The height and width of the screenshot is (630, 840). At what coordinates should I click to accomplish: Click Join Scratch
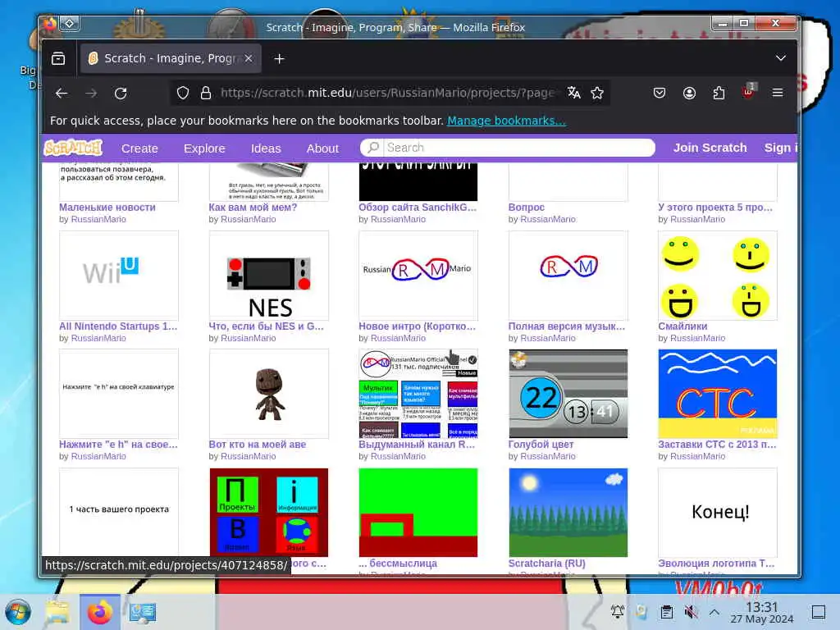point(710,148)
